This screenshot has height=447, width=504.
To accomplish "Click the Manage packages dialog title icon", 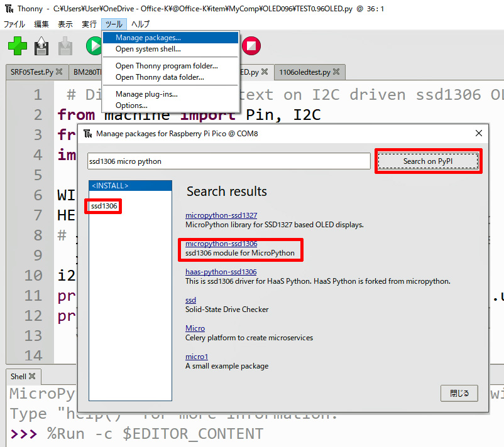I will click(88, 134).
